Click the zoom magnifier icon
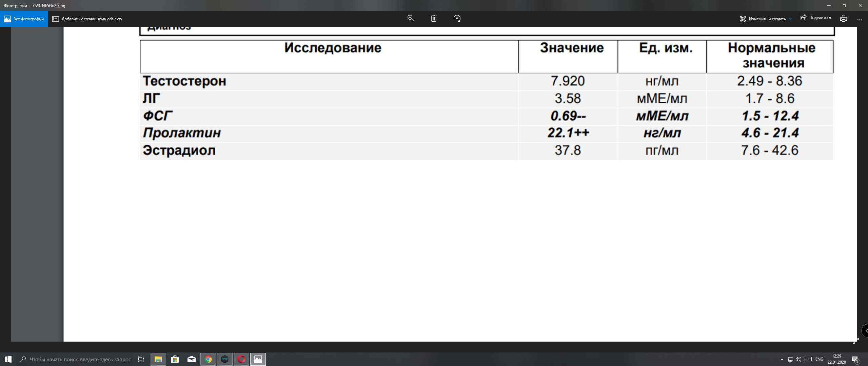This screenshot has height=366, width=868. point(411,19)
